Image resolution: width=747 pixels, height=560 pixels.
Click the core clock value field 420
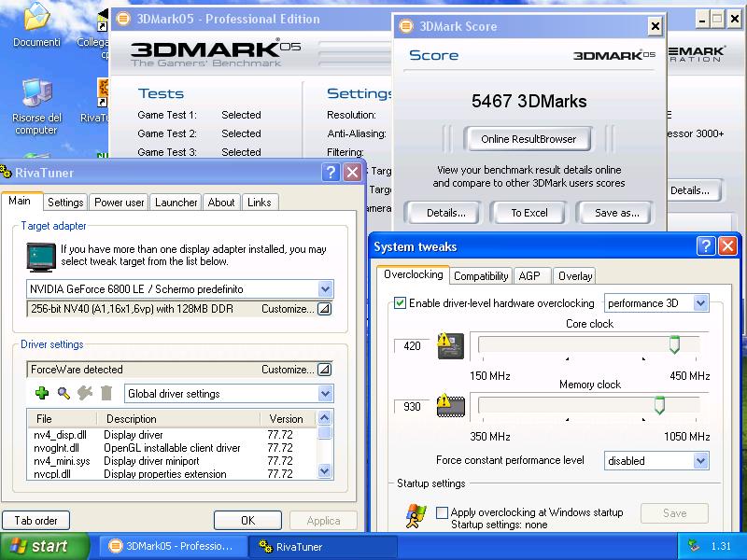tap(412, 345)
